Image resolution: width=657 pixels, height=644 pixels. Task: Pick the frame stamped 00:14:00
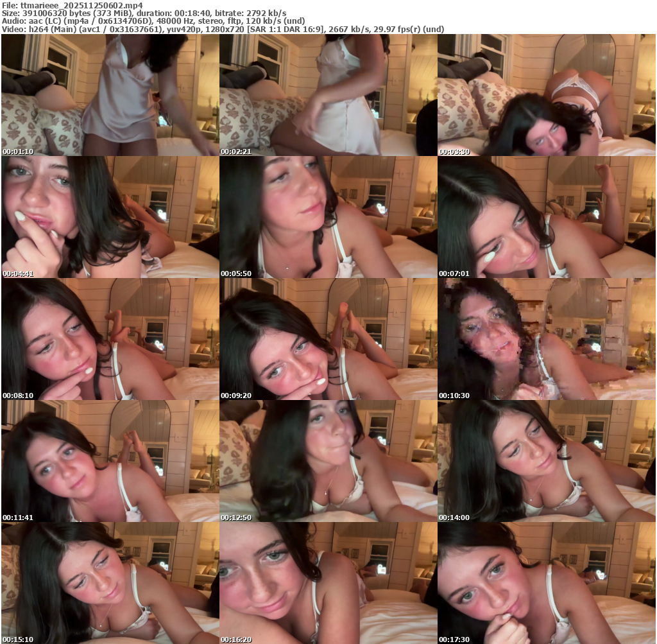tap(547, 461)
